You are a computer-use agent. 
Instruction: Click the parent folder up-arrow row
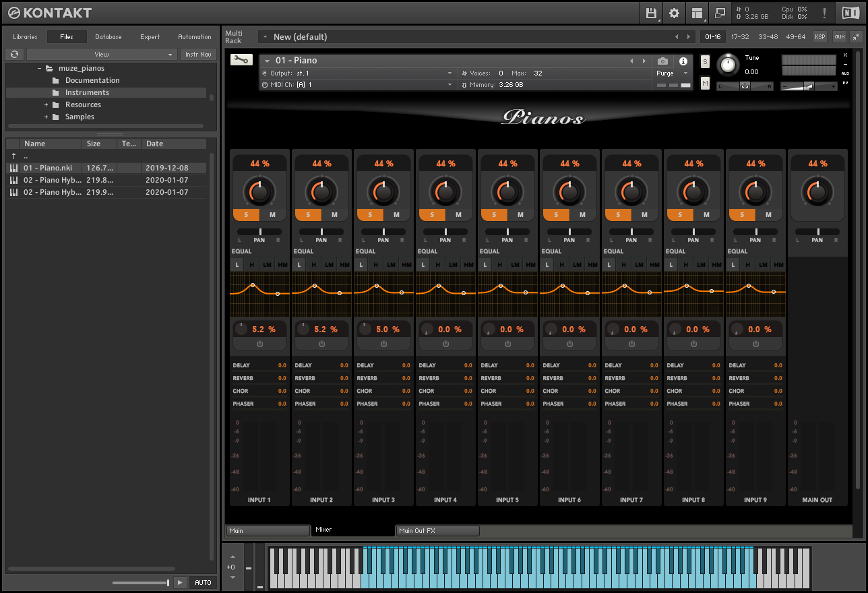click(106, 156)
